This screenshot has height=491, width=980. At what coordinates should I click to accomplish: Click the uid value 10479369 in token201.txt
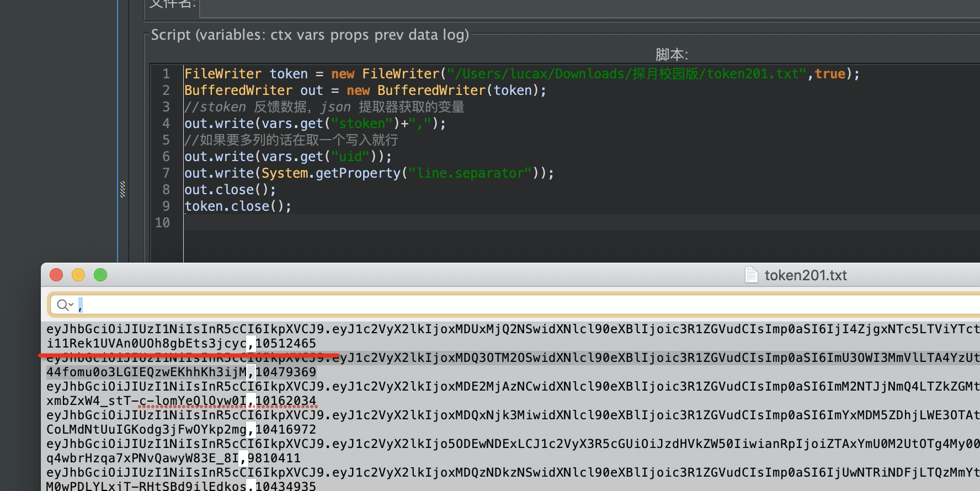point(286,372)
